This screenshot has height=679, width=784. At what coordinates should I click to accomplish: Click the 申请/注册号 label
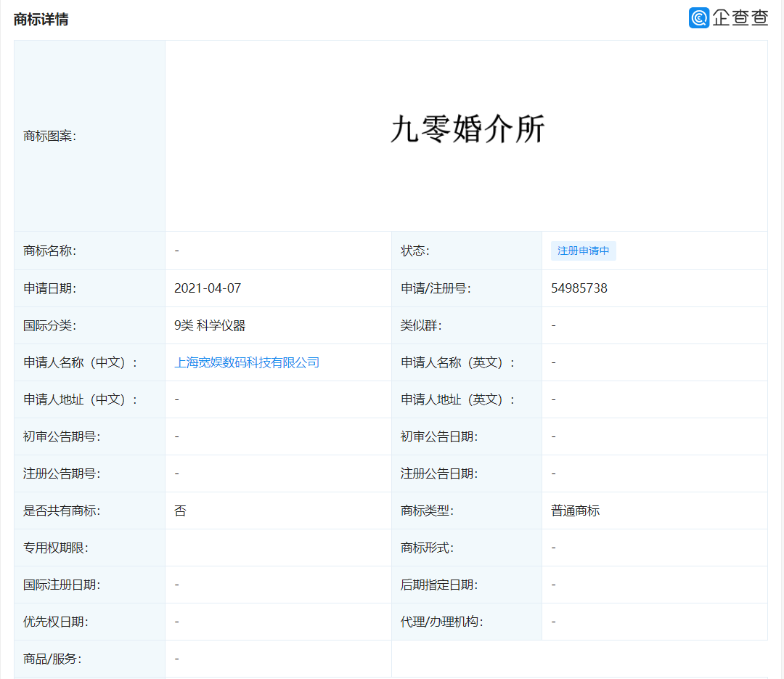[x=436, y=288]
